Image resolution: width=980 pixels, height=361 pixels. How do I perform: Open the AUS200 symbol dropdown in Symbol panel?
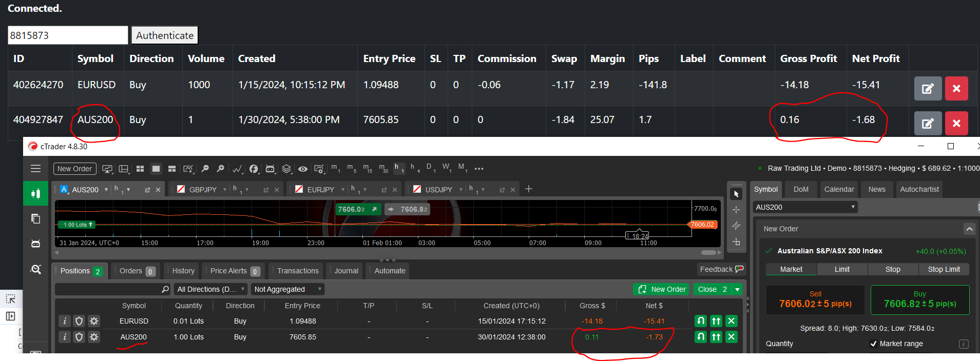click(805, 207)
